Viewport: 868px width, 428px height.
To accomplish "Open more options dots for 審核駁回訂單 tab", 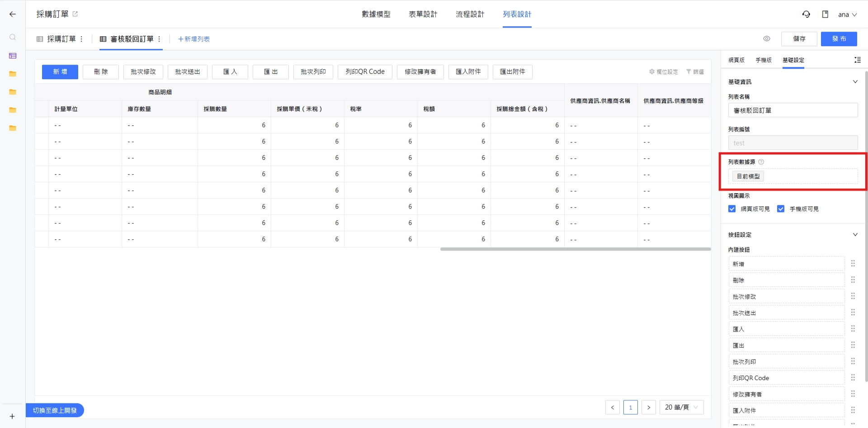I will (x=159, y=39).
